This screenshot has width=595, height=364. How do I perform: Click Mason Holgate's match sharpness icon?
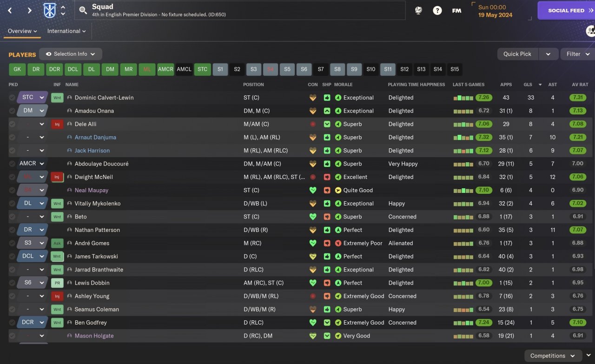(327, 336)
